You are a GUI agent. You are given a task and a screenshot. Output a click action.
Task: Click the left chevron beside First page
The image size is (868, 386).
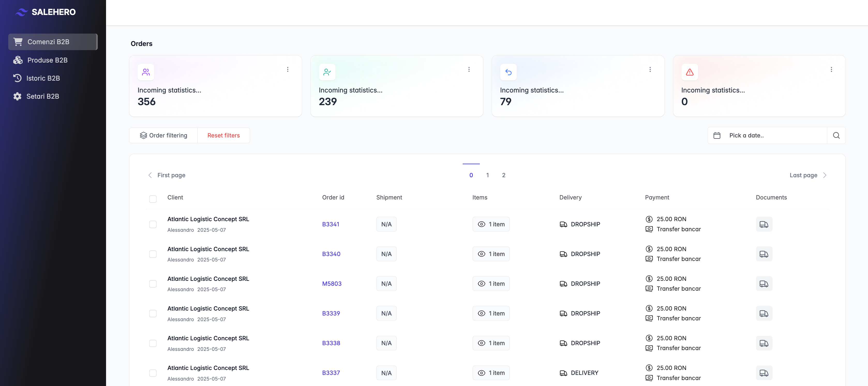click(150, 175)
